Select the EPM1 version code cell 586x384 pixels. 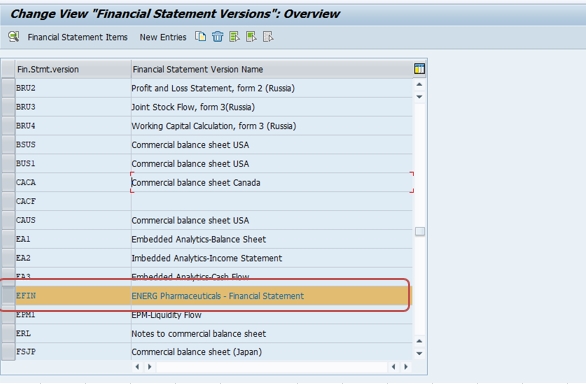pyautogui.click(x=73, y=315)
